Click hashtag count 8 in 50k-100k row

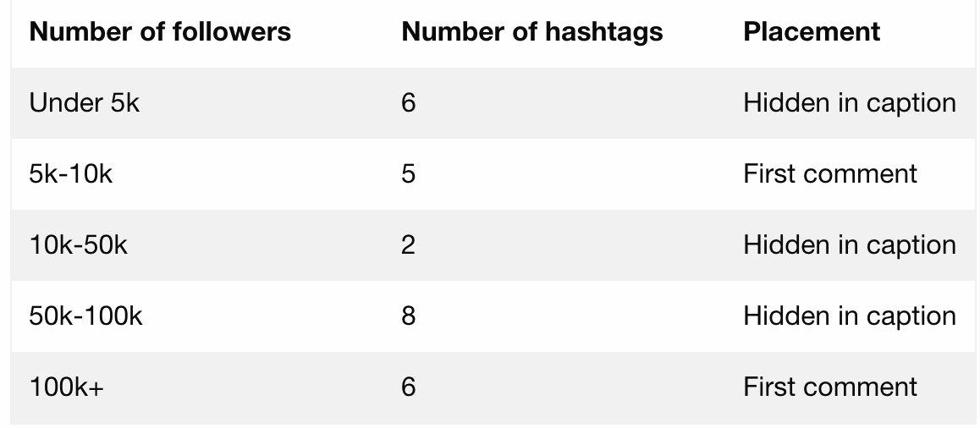[409, 316]
